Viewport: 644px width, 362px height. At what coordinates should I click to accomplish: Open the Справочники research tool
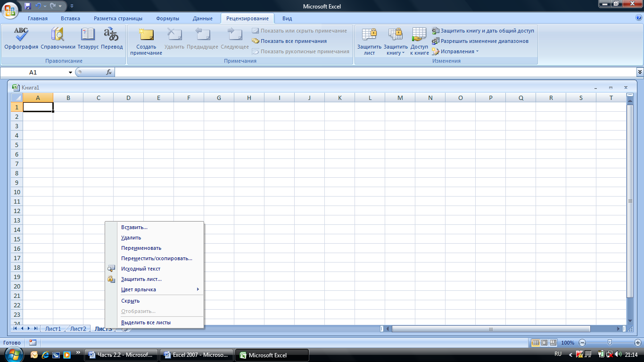pyautogui.click(x=58, y=39)
